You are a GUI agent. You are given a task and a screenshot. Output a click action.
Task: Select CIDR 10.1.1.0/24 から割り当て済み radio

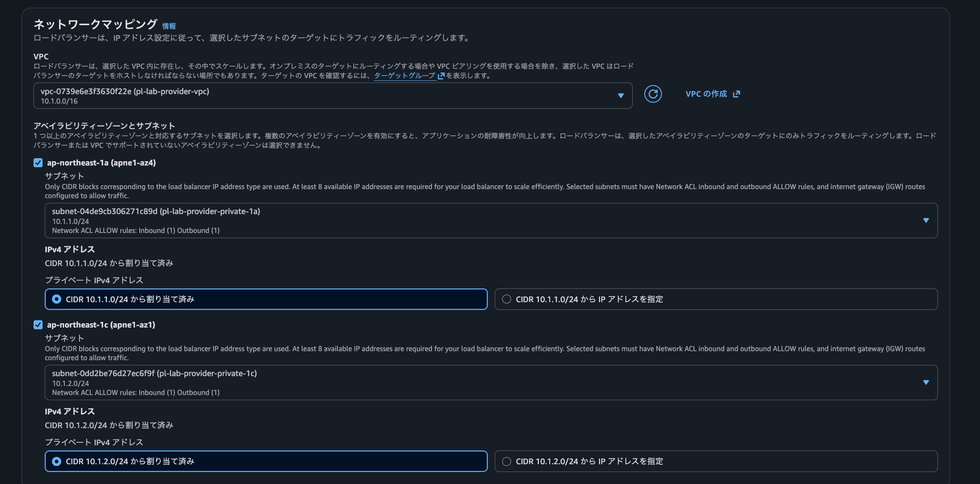[57, 299]
